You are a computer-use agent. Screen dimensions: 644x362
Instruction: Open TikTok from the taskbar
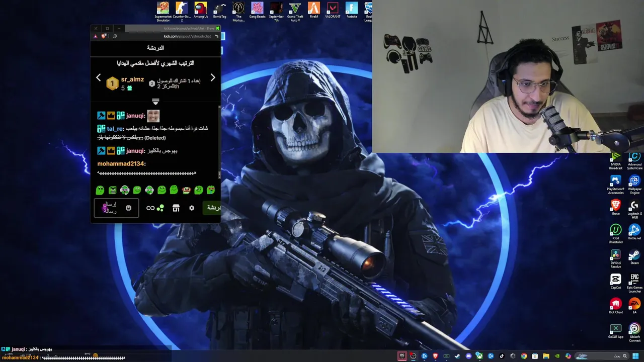502,356
